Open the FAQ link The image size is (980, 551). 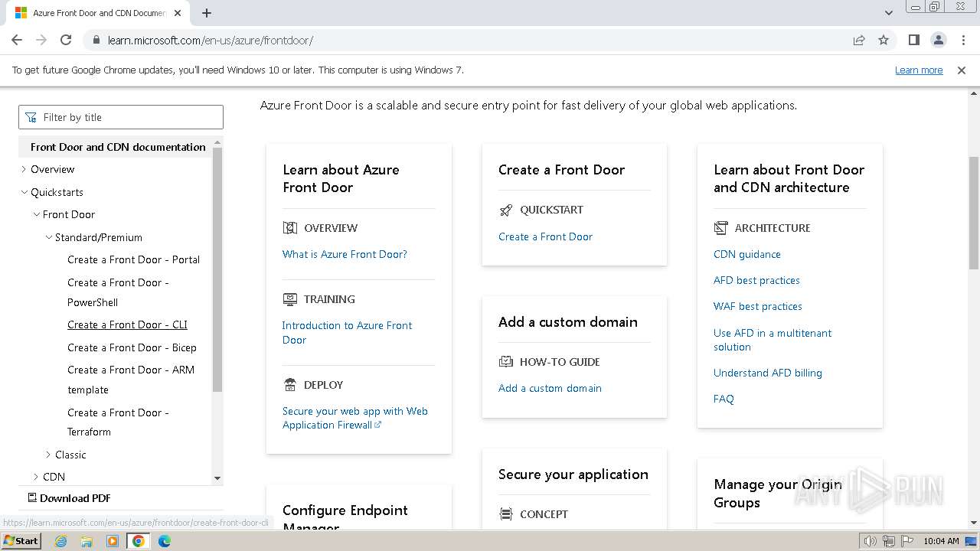pos(724,399)
